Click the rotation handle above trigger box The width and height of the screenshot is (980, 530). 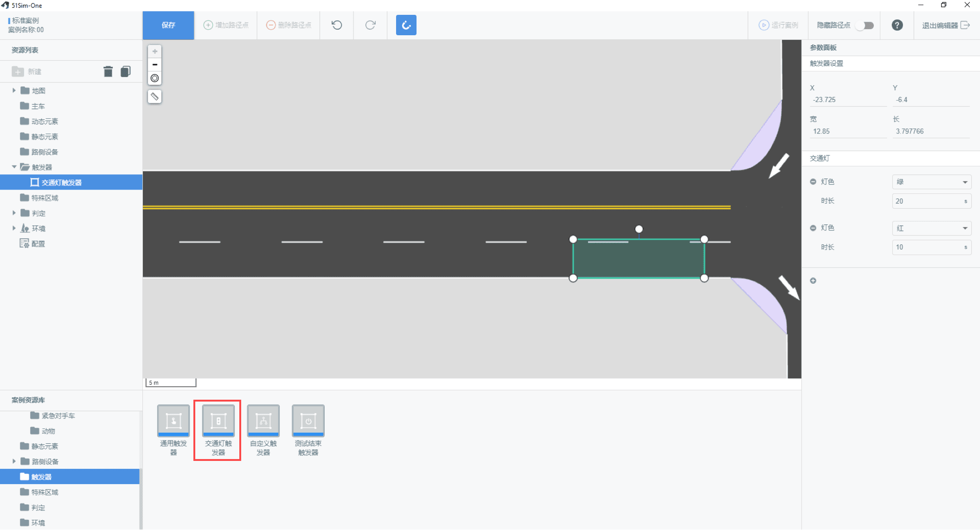coord(639,229)
